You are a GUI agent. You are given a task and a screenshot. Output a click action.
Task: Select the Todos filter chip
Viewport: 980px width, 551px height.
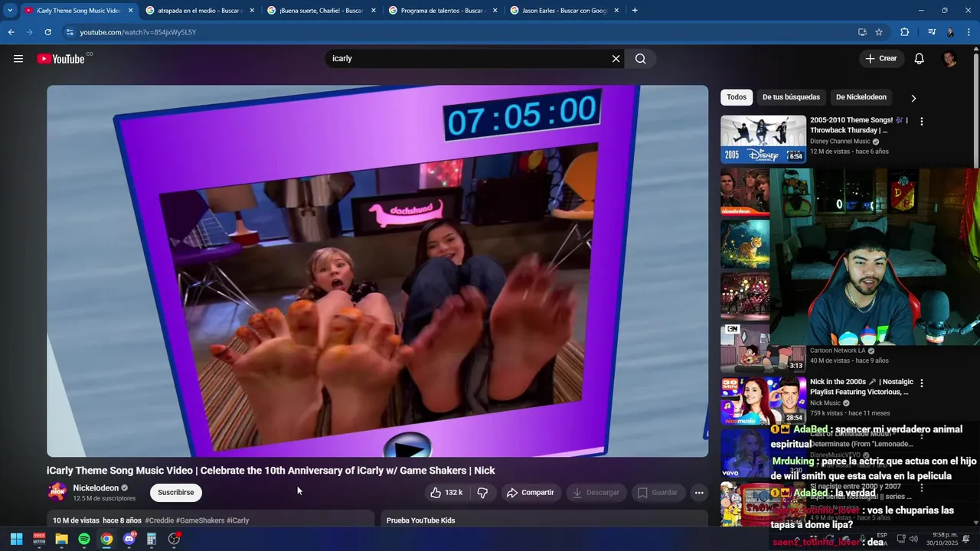pyautogui.click(x=737, y=97)
